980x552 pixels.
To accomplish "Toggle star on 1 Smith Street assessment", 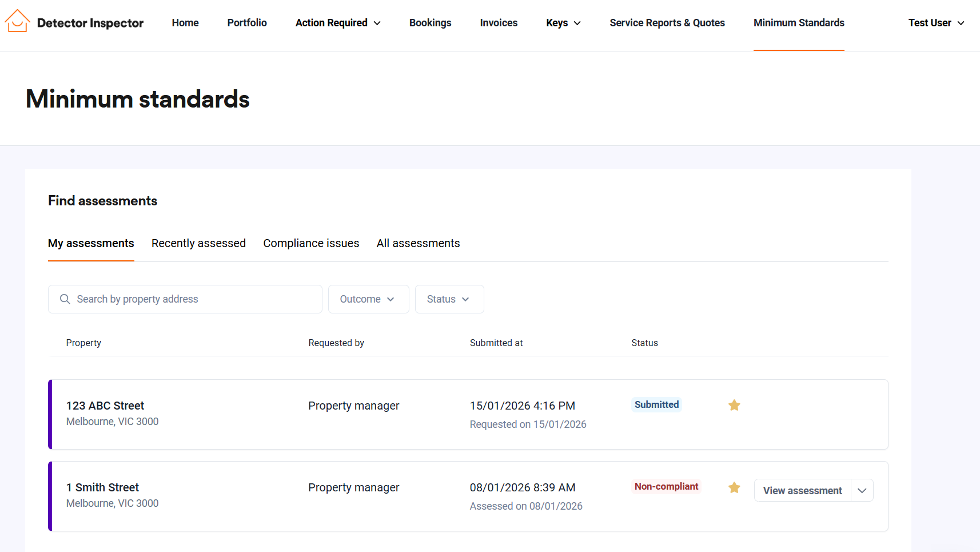I will pyautogui.click(x=734, y=487).
